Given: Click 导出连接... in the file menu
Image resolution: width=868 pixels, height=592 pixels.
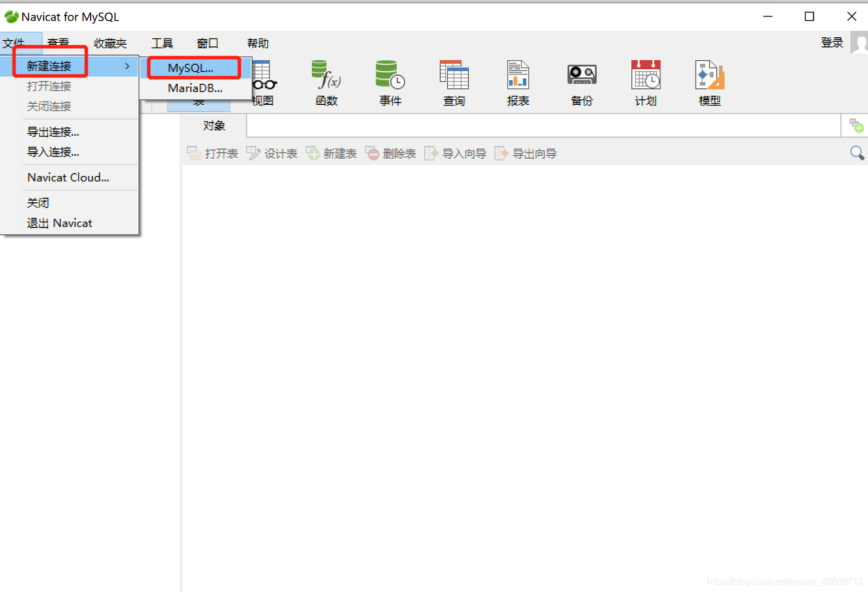Looking at the screenshot, I should pyautogui.click(x=53, y=131).
